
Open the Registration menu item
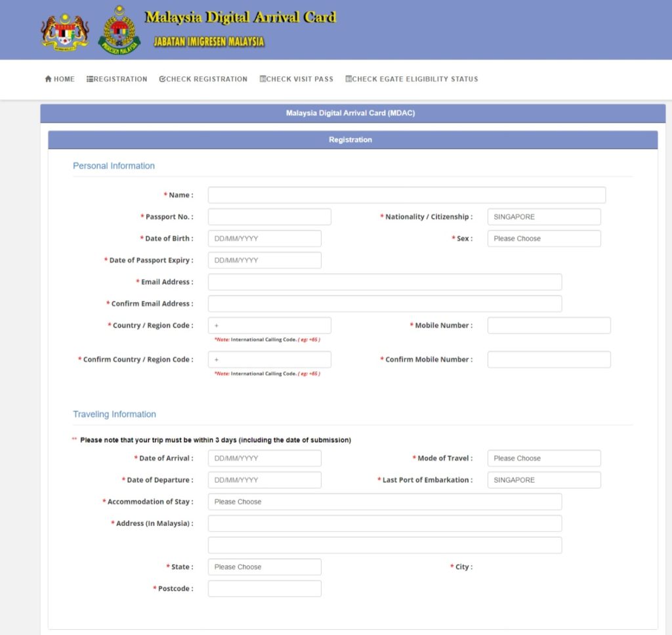click(x=117, y=79)
